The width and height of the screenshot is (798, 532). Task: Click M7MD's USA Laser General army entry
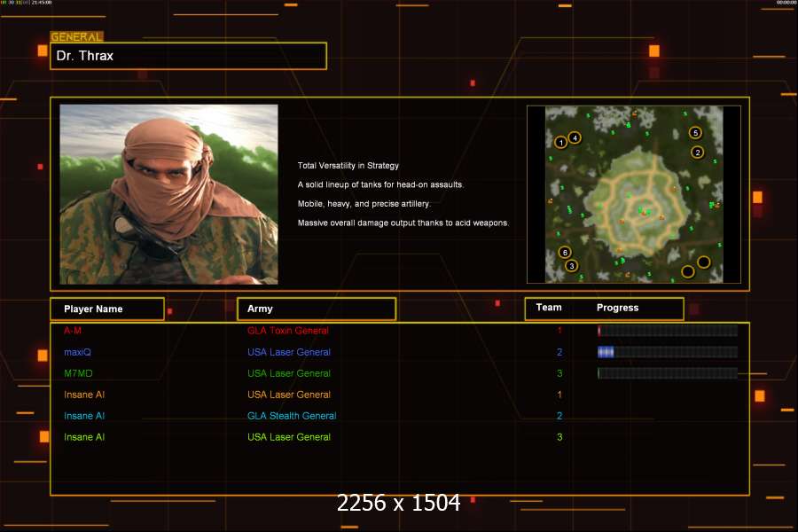(x=289, y=373)
